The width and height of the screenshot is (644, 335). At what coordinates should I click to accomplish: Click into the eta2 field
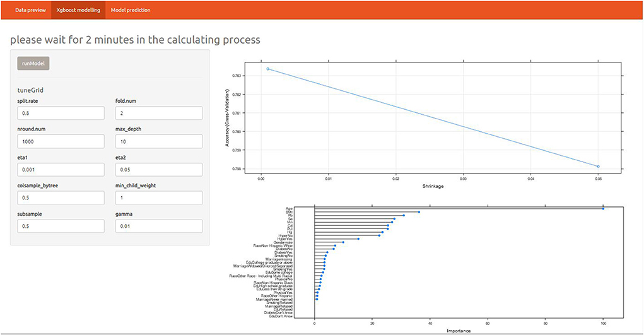[159, 169]
